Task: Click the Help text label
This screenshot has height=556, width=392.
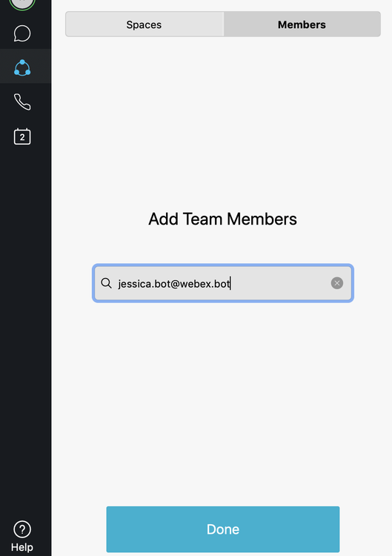Action: 22,547
